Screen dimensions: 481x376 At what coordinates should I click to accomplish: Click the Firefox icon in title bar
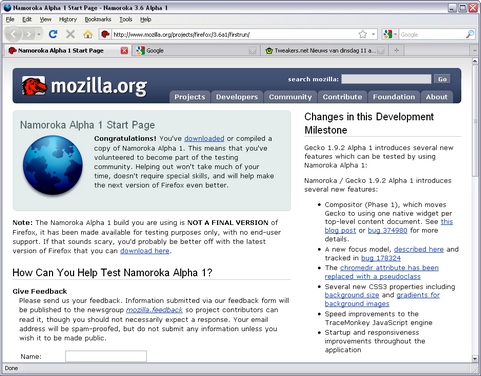(7, 7)
